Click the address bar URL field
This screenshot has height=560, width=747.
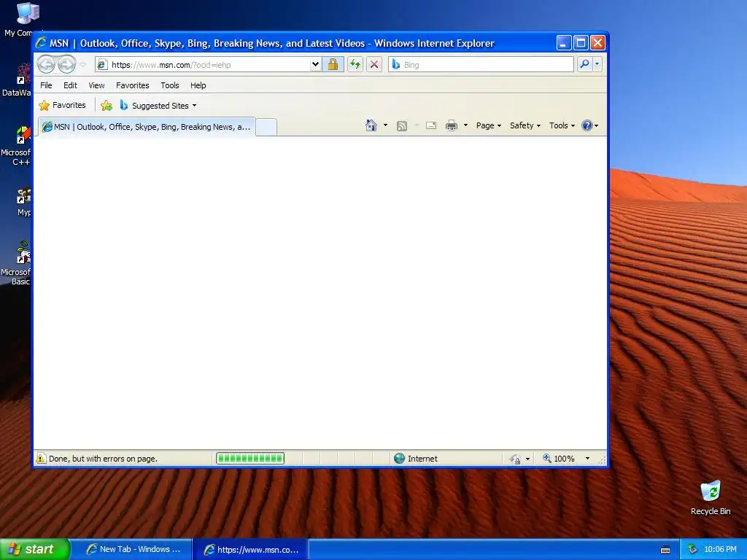click(x=209, y=65)
